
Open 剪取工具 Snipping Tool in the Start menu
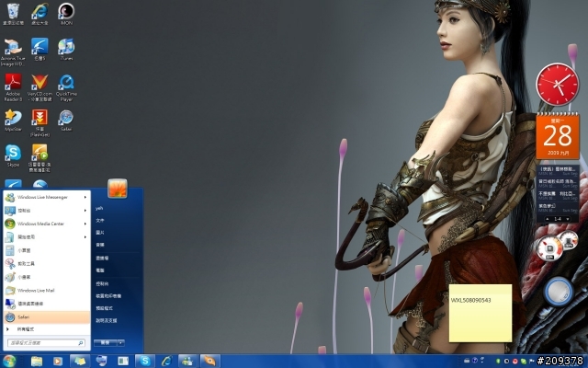point(47,264)
